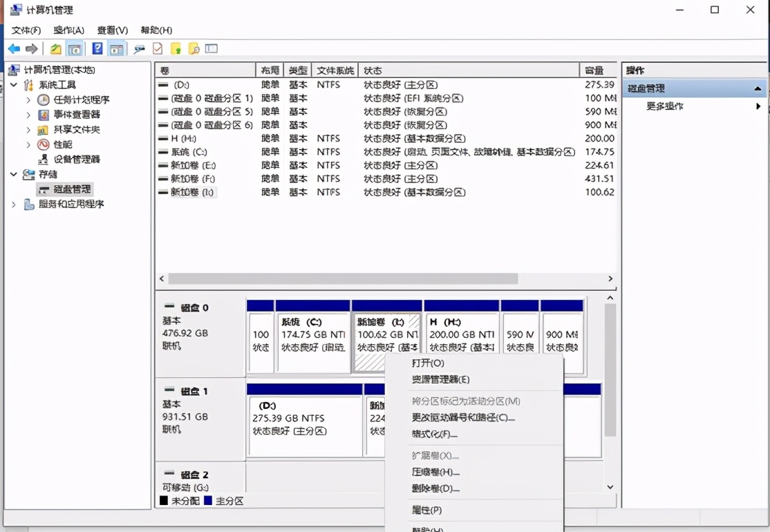Screen dimensions: 770x532
Task: Collapse the 系统工具 tree node
Action: (15, 84)
